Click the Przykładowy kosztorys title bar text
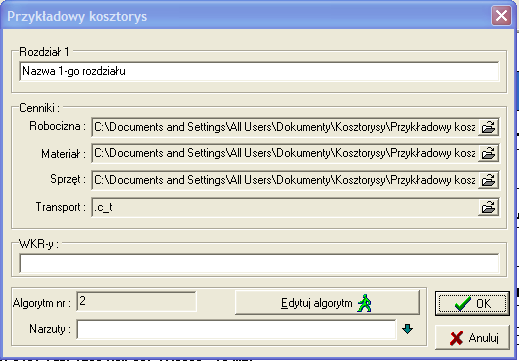The image size is (519, 361). point(77,16)
